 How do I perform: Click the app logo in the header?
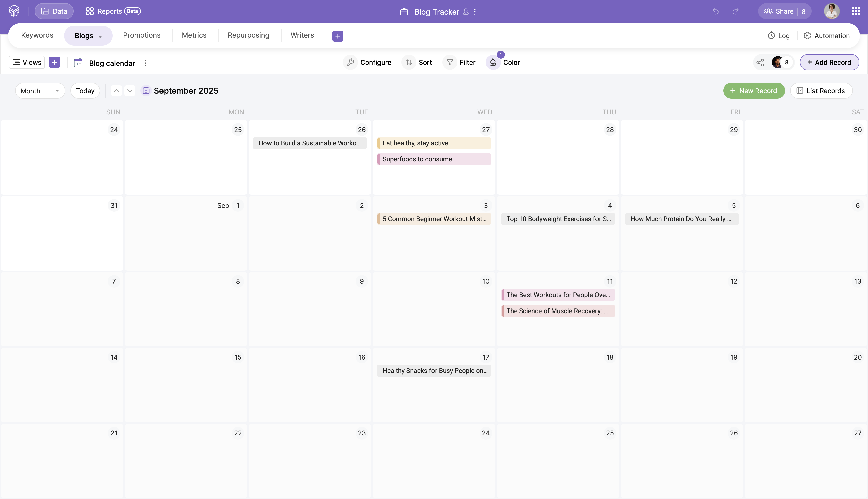(14, 11)
